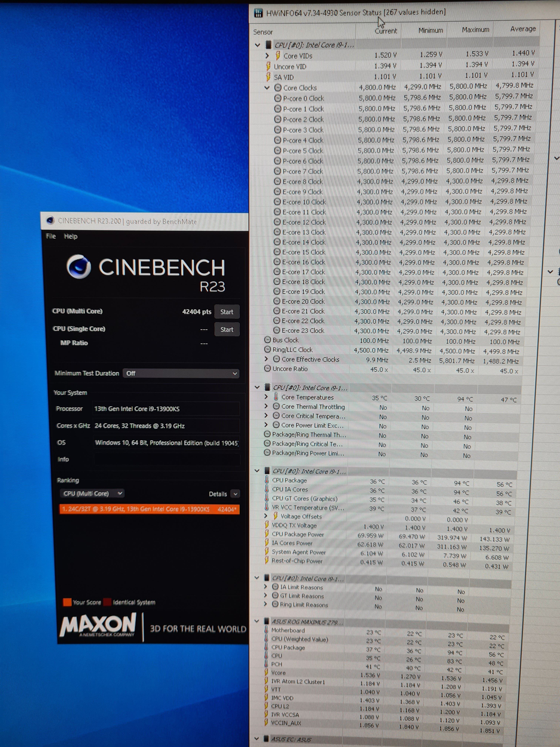
Task: Click the Info input field in Cinebench
Action: [x=167, y=459]
